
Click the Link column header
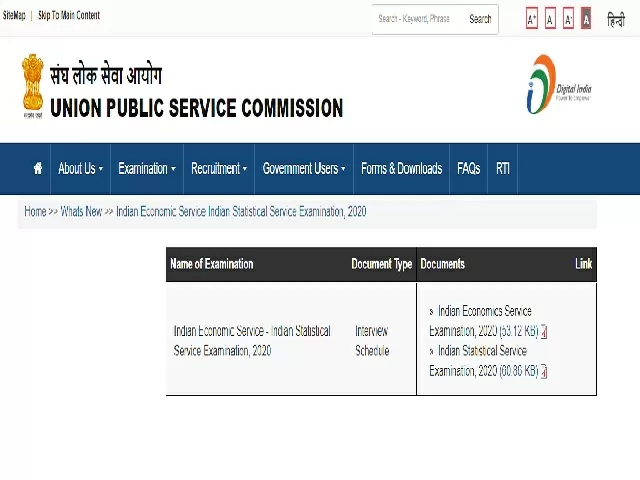584,264
